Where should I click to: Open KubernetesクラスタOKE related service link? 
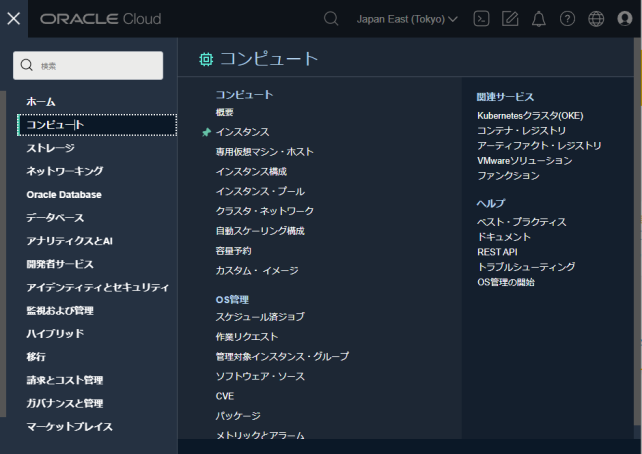(530, 116)
